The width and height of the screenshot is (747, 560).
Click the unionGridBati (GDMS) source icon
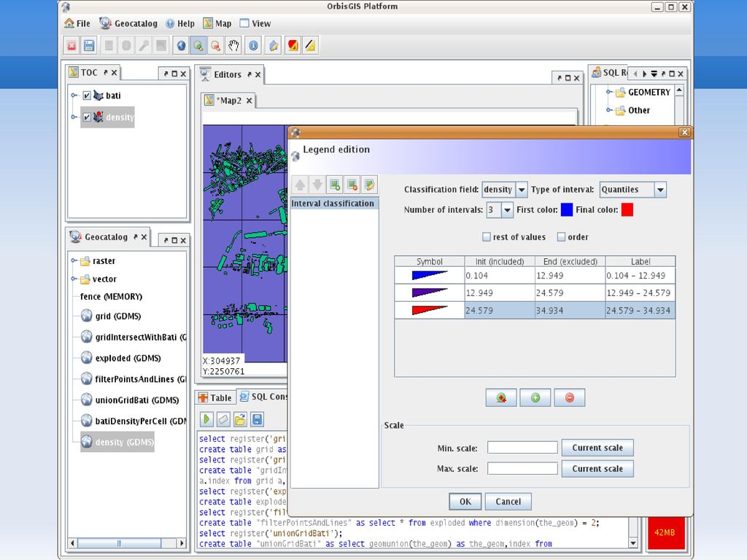click(x=86, y=400)
